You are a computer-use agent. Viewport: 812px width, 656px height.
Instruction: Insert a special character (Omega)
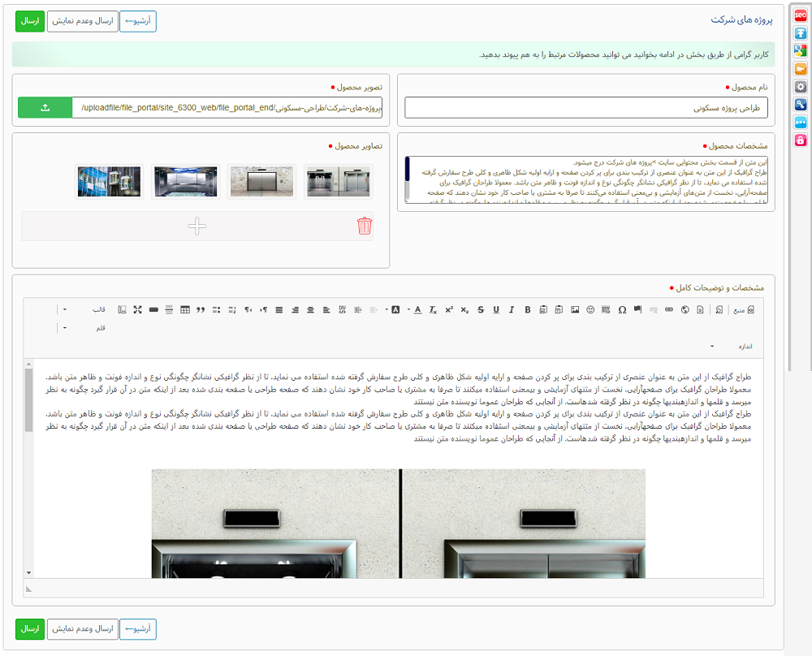[x=622, y=309]
